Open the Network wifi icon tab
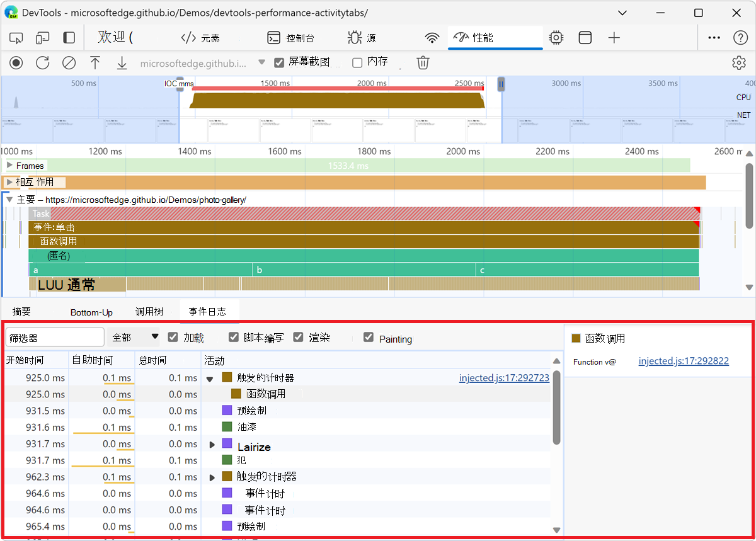This screenshot has width=756, height=541. pyautogui.click(x=432, y=38)
